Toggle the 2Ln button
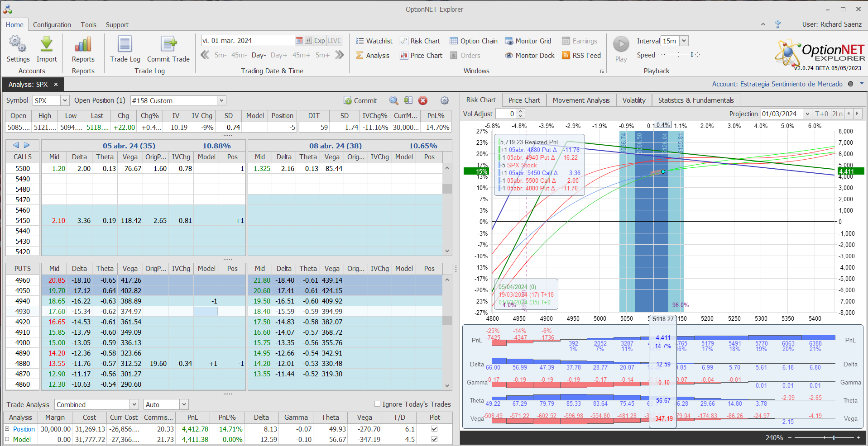Screen dimensions: 868x446 pos(838,114)
